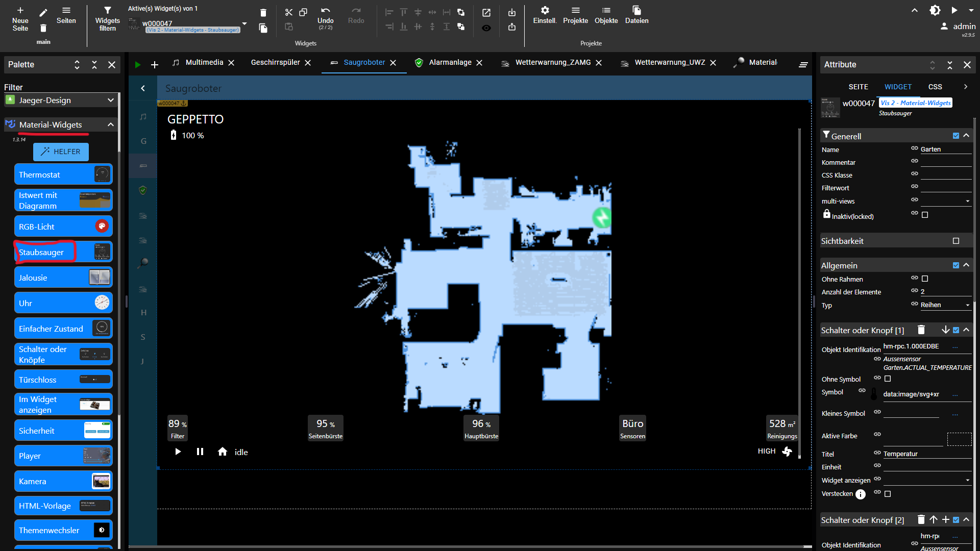Toggle the Verstecken checkbox
Screen dimensions: 980x551
[888, 494]
